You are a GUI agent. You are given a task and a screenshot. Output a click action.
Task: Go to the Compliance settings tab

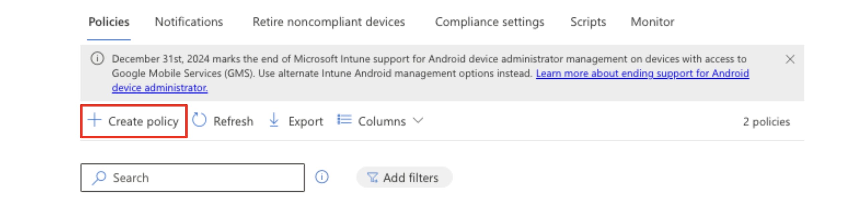click(489, 22)
